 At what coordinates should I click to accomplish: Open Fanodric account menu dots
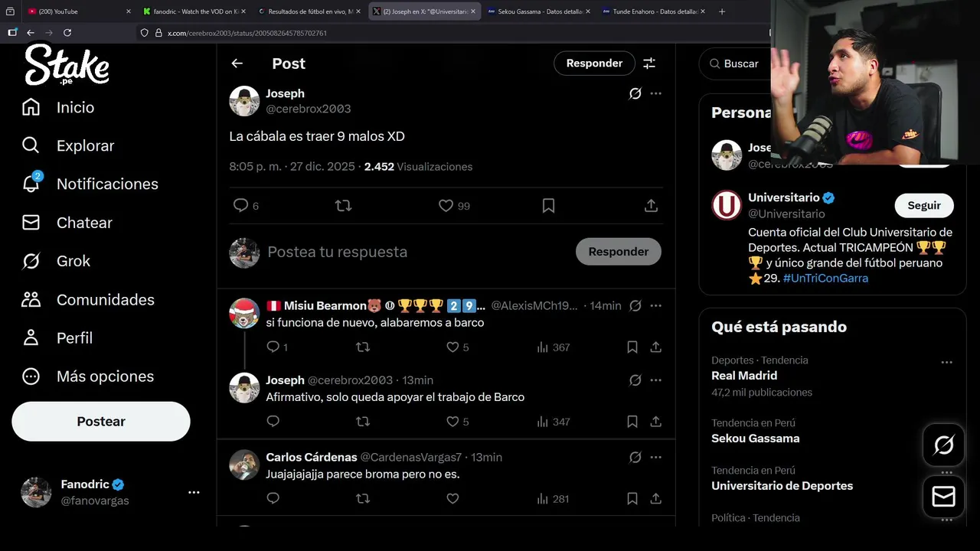(x=194, y=492)
